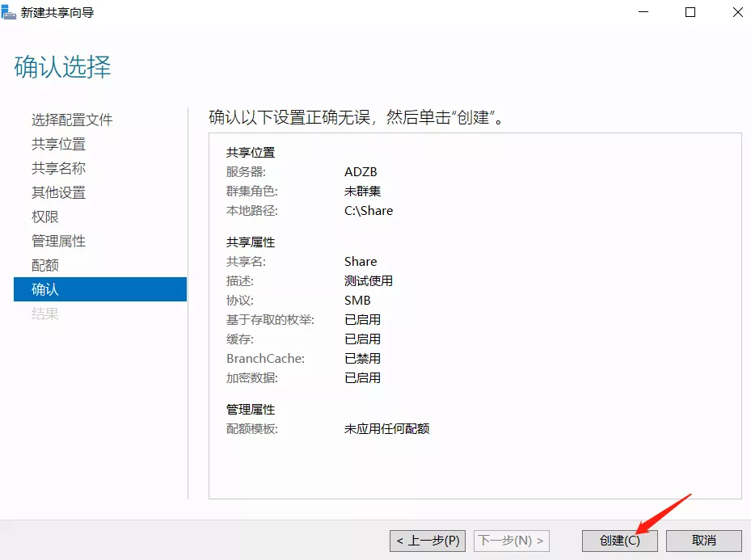Click the server name ADZB

(x=361, y=171)
